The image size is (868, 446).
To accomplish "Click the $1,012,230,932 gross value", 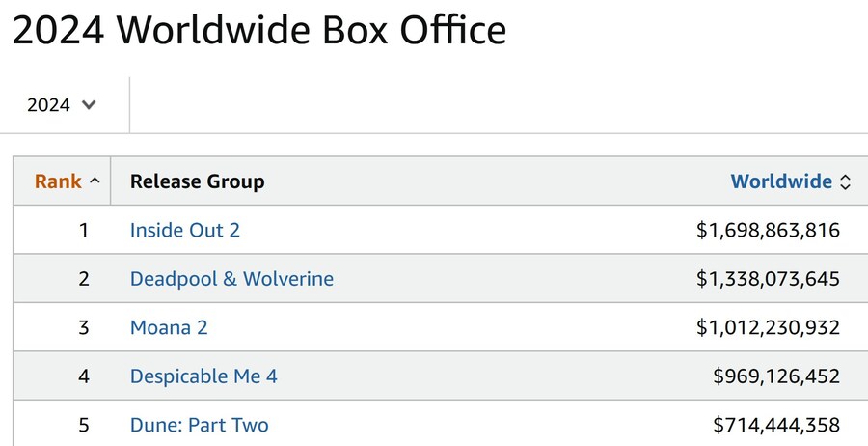I will click(x=768, y=327).
